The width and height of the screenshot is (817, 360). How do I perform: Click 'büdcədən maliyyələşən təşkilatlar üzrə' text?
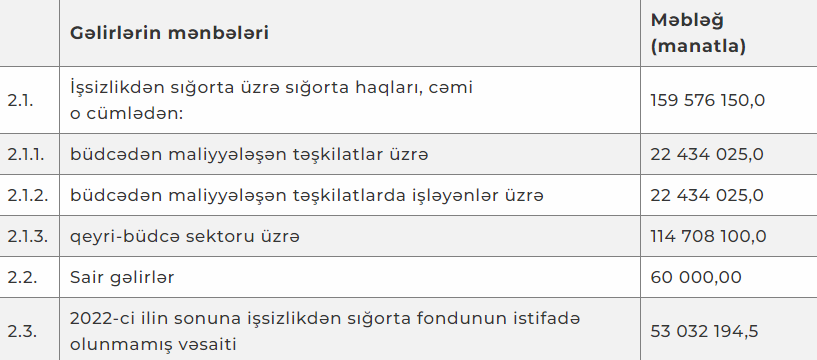click(249, 154)
